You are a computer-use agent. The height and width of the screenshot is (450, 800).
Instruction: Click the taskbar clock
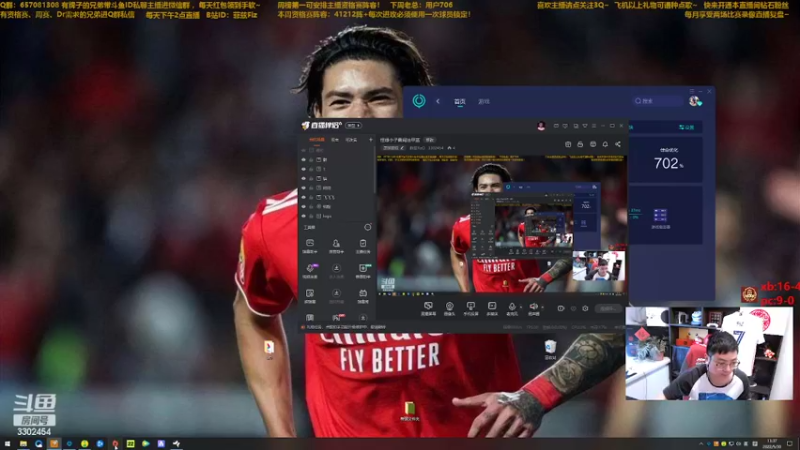772,444
